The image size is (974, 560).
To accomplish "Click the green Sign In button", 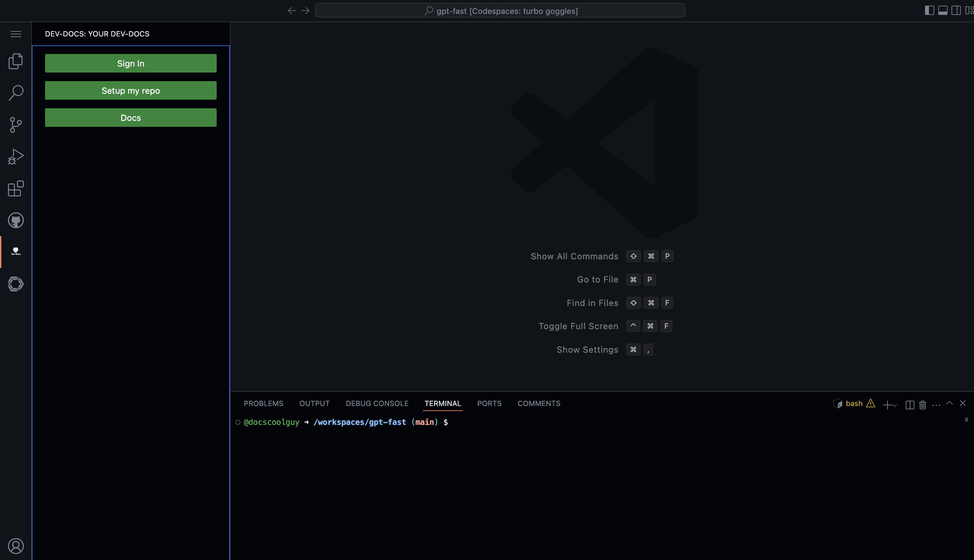I will pos(131,63).
